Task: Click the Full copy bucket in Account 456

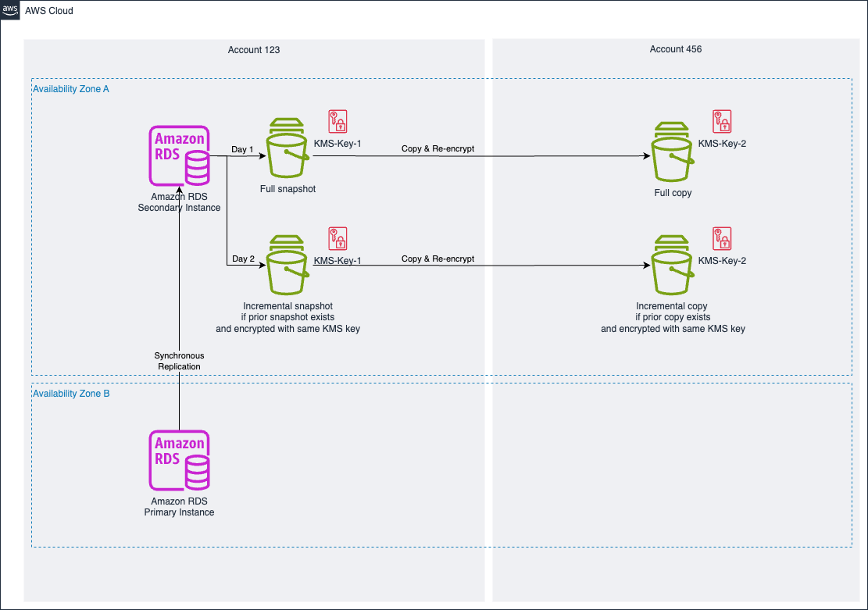Action: point(673,155)
